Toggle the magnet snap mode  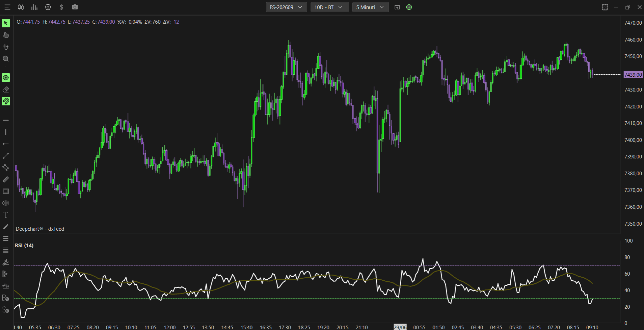[6, 101]
